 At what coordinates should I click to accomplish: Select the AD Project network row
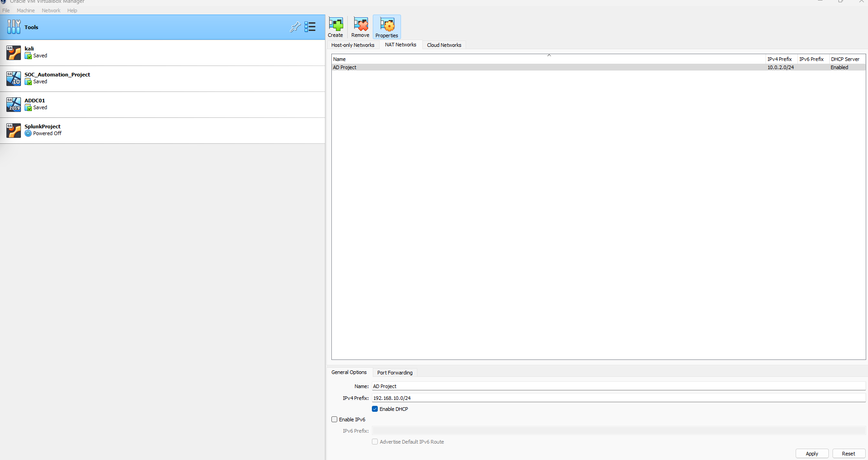click(x=599, y=67)
